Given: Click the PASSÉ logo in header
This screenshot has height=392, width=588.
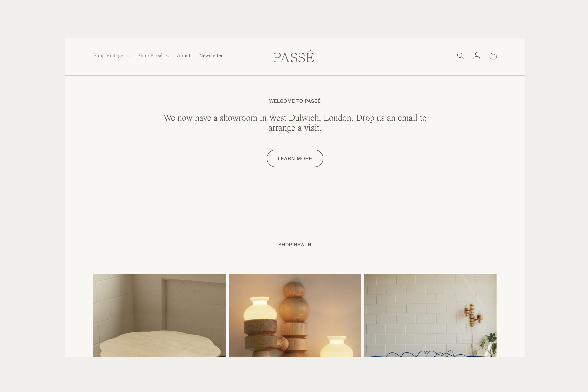Looking at the screenshot, I should click(294, 56).
